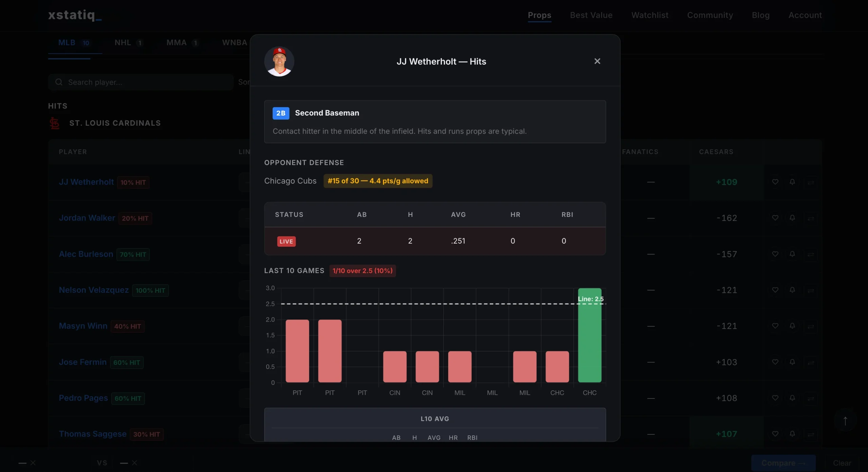Viewport: 868px width, 472px height.
Task: Open Alec Burleson player link
Action: click(x=86, y=254)
